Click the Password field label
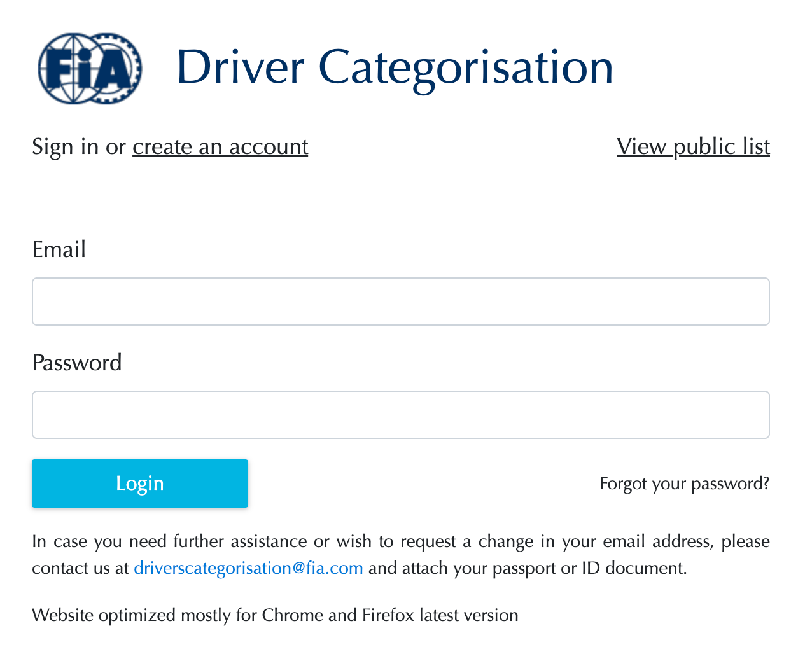The width and height of the screenshot is (812, 654). pos(77,363)
